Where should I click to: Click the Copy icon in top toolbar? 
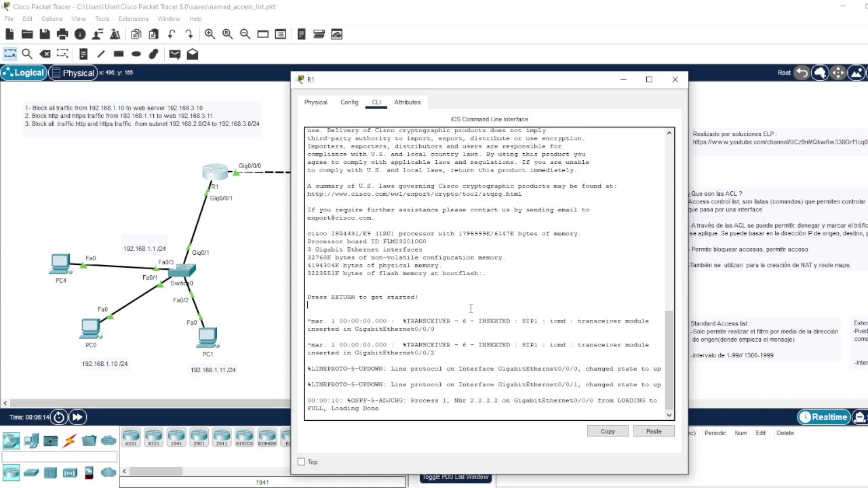pos(136,34)
